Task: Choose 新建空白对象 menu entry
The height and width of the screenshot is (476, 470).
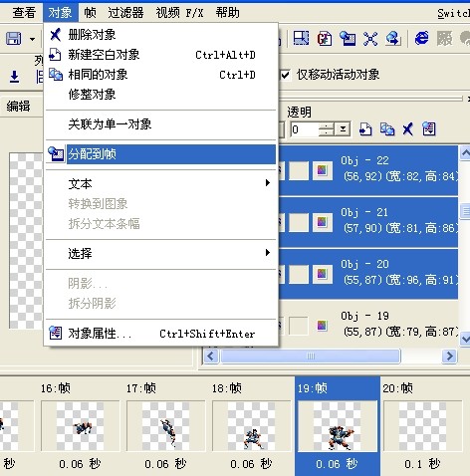Action: [160, 55]
